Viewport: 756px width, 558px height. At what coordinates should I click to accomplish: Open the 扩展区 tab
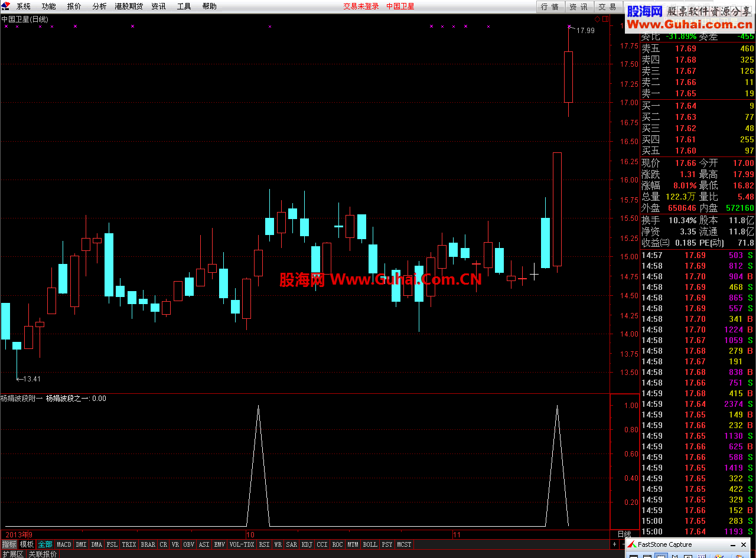point(12,554)
